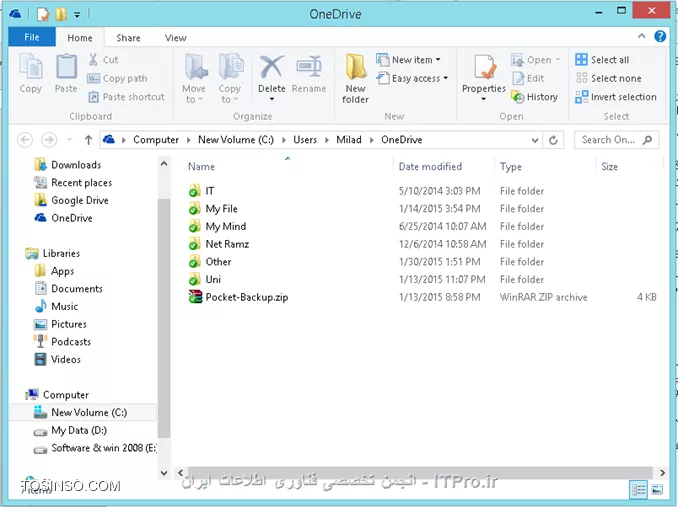Click Users in the address breadcrumb
Viewport: 678px width, 507px height.
[305, 140]
